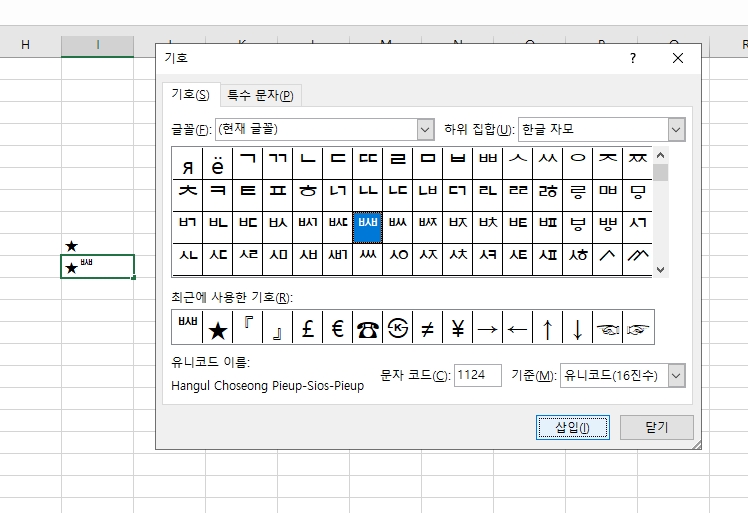748x513 pixels.
Task: Choose the ë character in the symbol grid
Action: (x=218, y=163)
